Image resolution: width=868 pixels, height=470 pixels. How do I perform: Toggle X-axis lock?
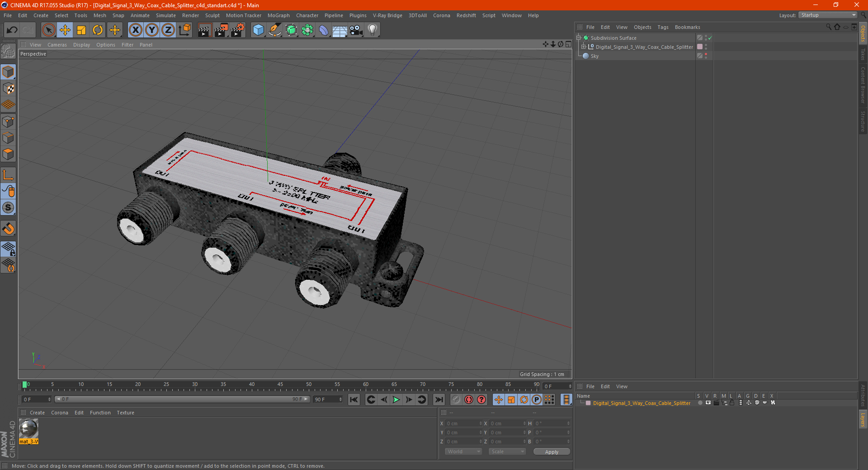point(136,30)
